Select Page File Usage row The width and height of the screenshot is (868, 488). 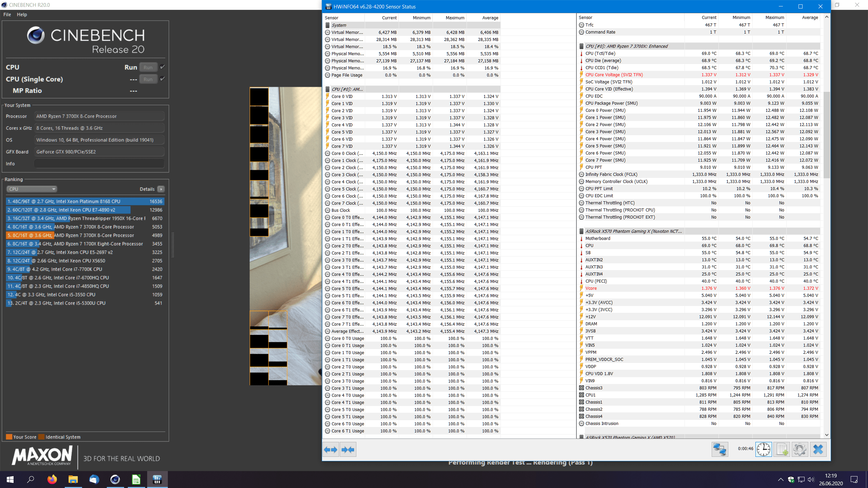pos(412,75)
